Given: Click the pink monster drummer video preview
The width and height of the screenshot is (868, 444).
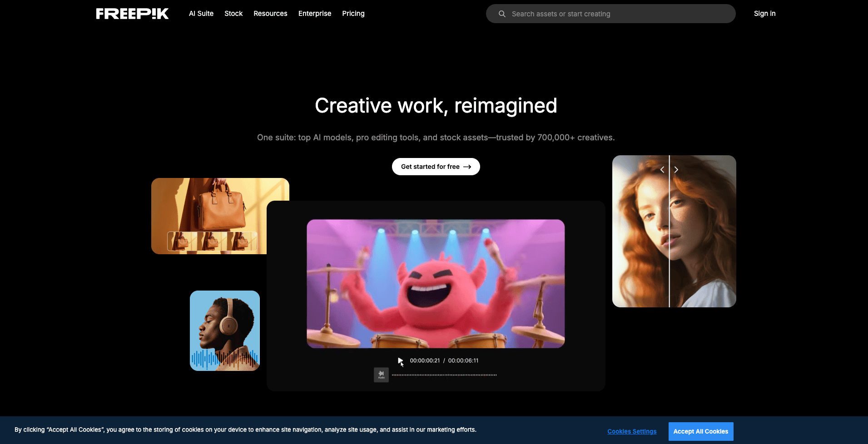Looking at the screenshot, I should (436, 284).
